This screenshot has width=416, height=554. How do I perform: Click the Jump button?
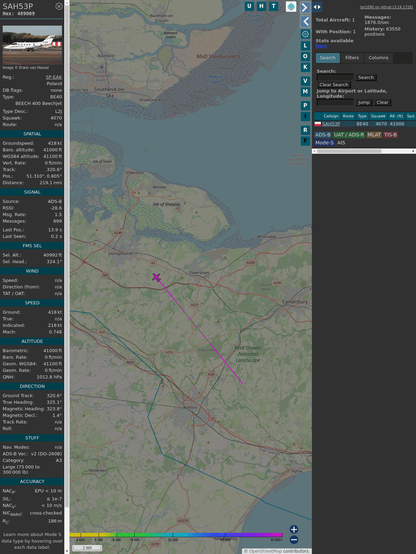(x=364, y=102)
